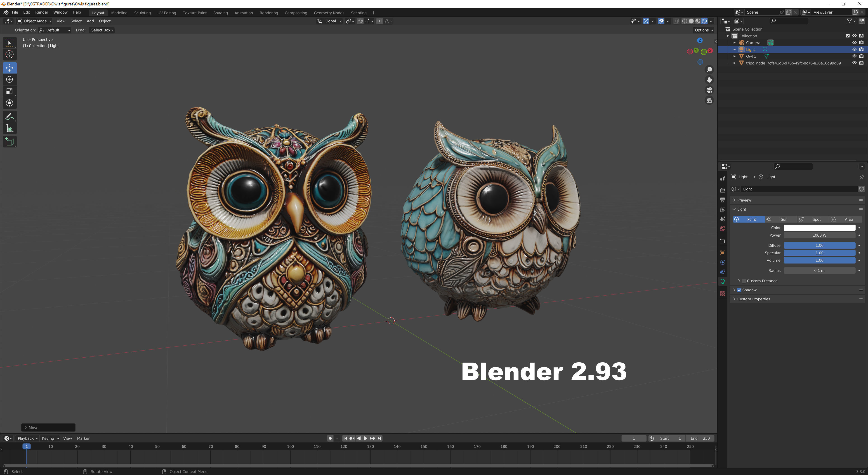The height and width of the screenshot is (475, 868).
Task: Open the Render properties tab
Action: coord(722,190)
